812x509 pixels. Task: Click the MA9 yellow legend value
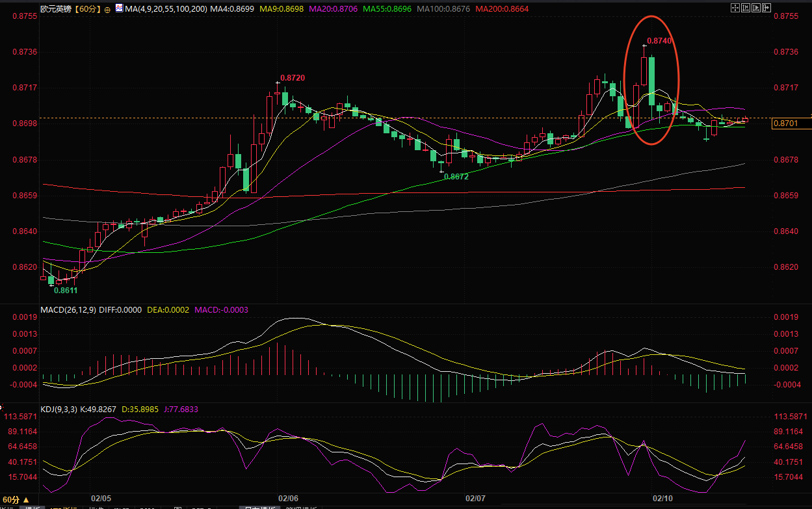[280, 9]
